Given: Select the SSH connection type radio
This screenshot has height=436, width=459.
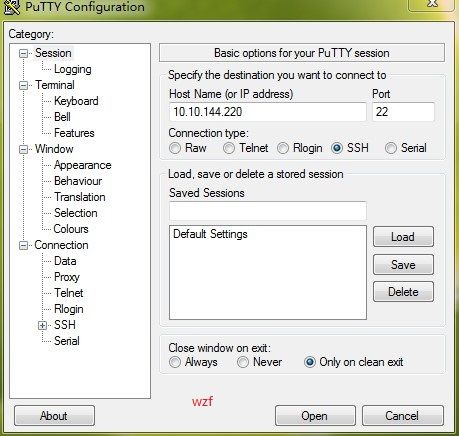Looking at the screenshot, I should (x=337, y=148).
